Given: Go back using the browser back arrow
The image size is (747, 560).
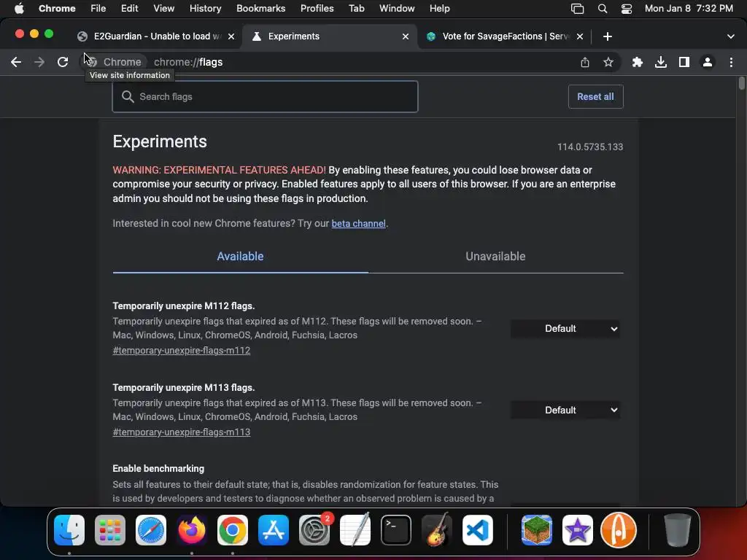Looking at the screenshot, I should click(16, 62).
